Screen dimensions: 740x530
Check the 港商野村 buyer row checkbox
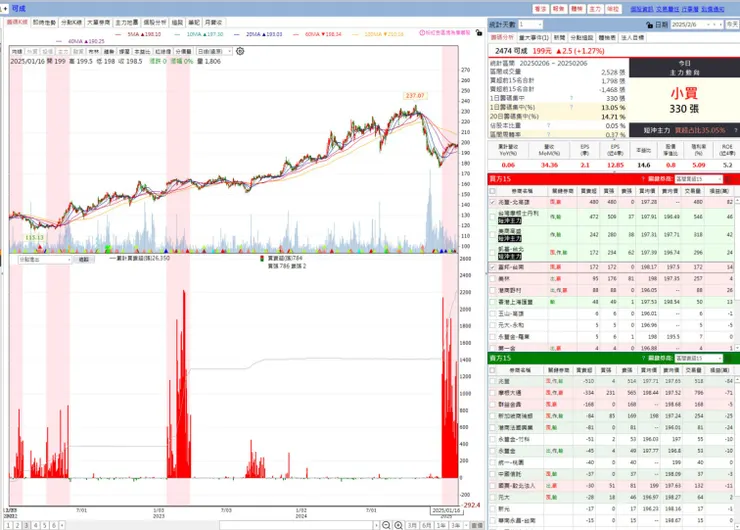click(493, 290)
